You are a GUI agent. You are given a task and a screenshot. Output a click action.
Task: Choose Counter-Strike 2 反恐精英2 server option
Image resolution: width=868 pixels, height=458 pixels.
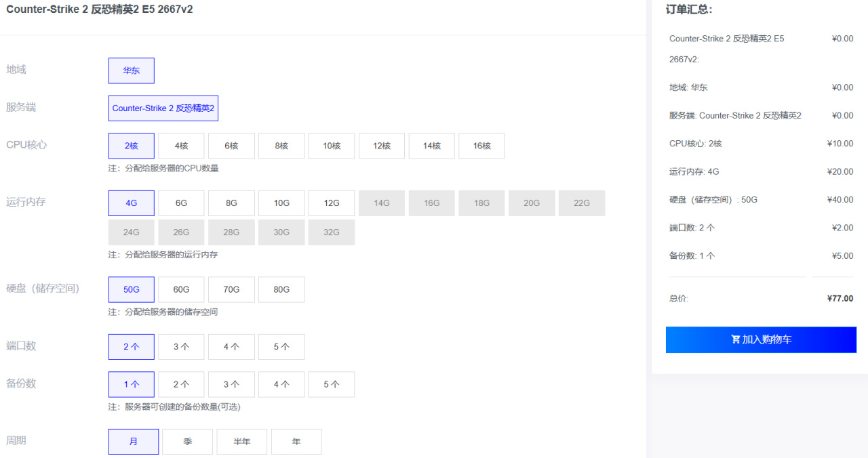[x=163, y=108]
